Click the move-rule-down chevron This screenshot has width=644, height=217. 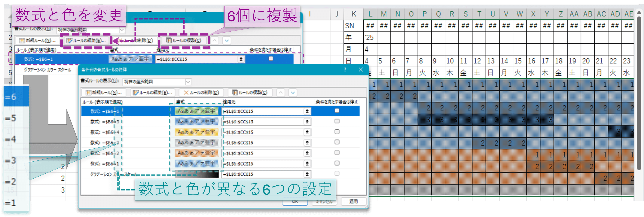click(x=292, y=93)
